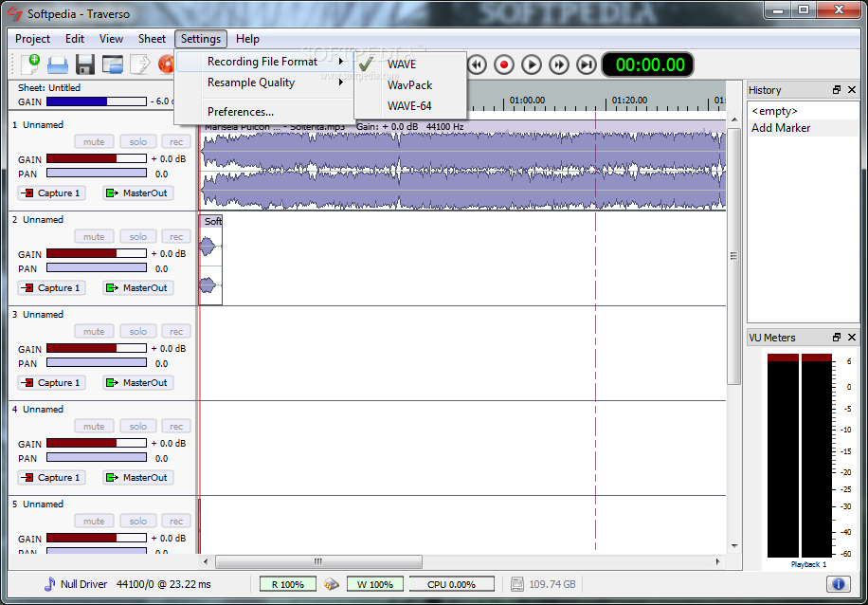The image size is (868, 605).
Task: Arm track 4 with its rec button
Action: point(176,426)
